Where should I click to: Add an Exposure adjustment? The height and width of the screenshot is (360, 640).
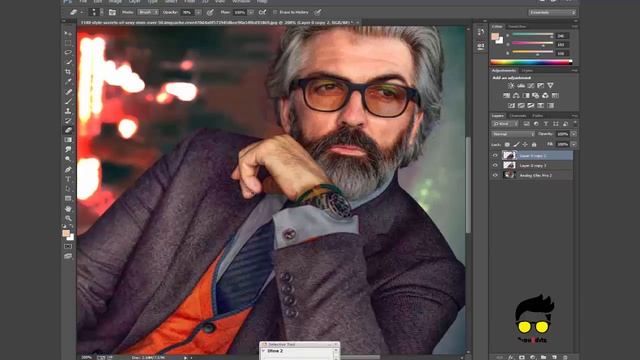(540, 86)
